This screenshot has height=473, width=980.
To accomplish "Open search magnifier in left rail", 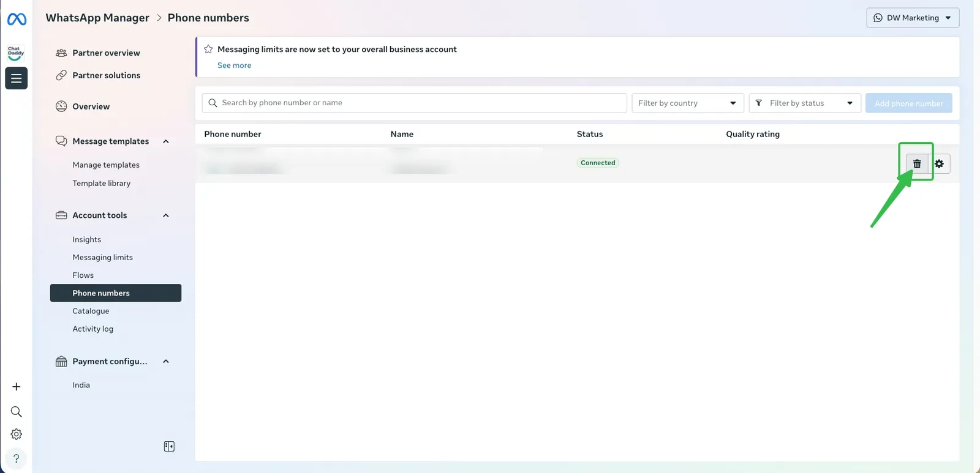I will pos(17,411).
